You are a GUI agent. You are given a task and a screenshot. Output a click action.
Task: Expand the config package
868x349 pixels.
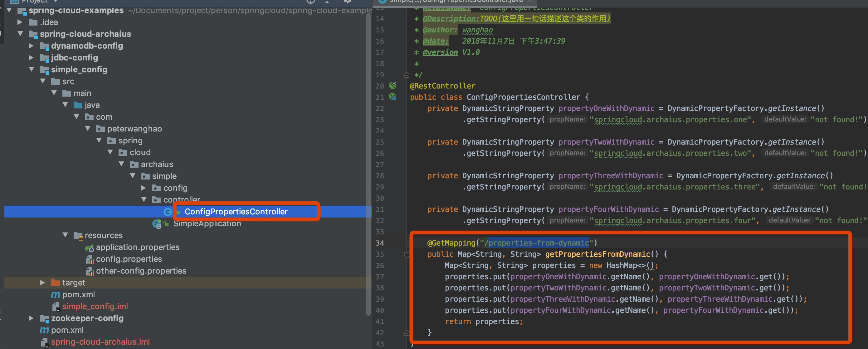144,188
